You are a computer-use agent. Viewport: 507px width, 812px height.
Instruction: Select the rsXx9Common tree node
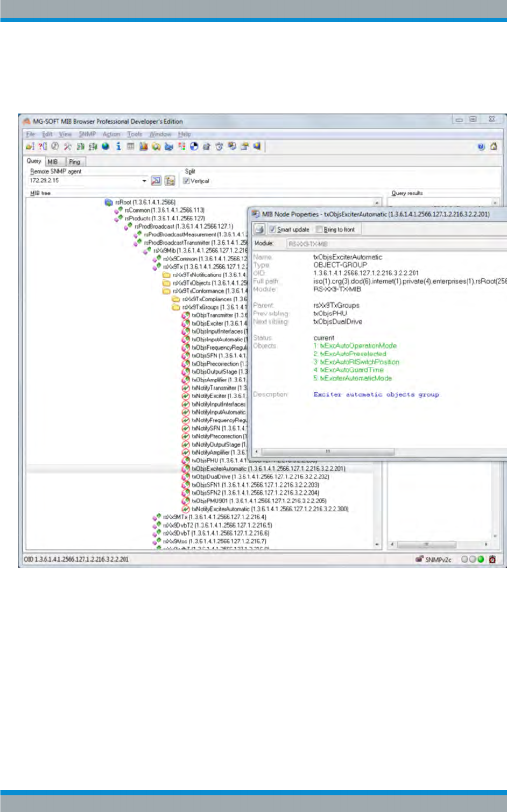(x=205, y=259)
